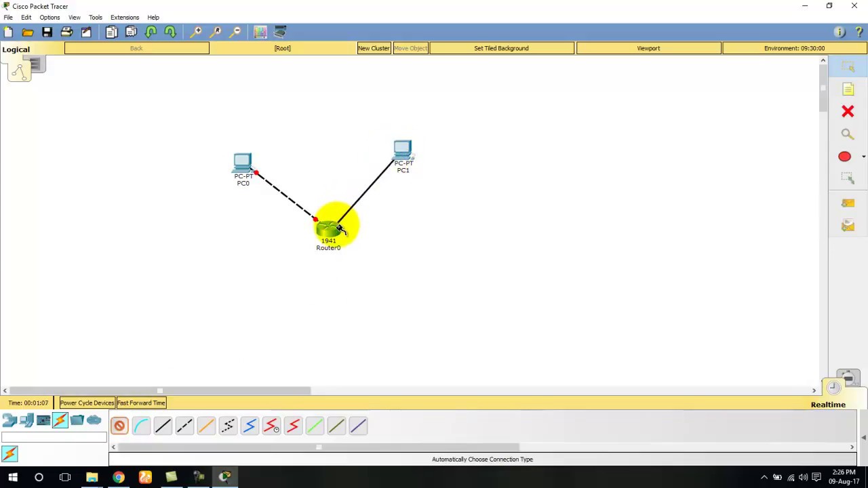Zoom in with the plus magnifier
The height and width of the screenshot is (488, 868).
(x=196, y=32)
